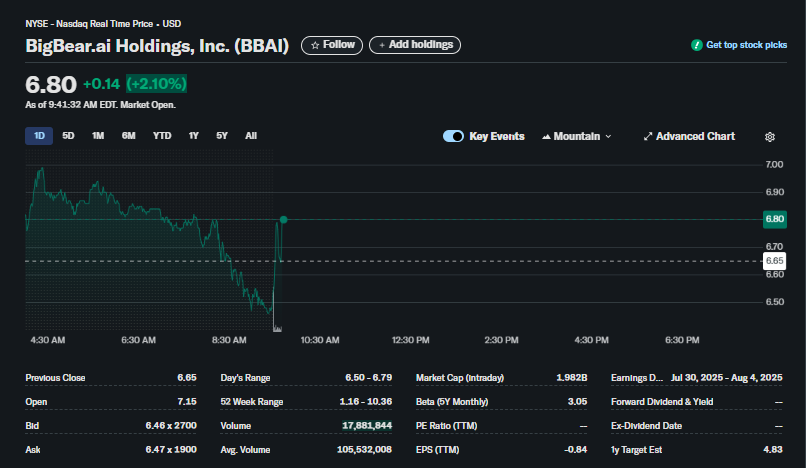
Task: Click the Add holdings button
Action: [x=415, y=45]
